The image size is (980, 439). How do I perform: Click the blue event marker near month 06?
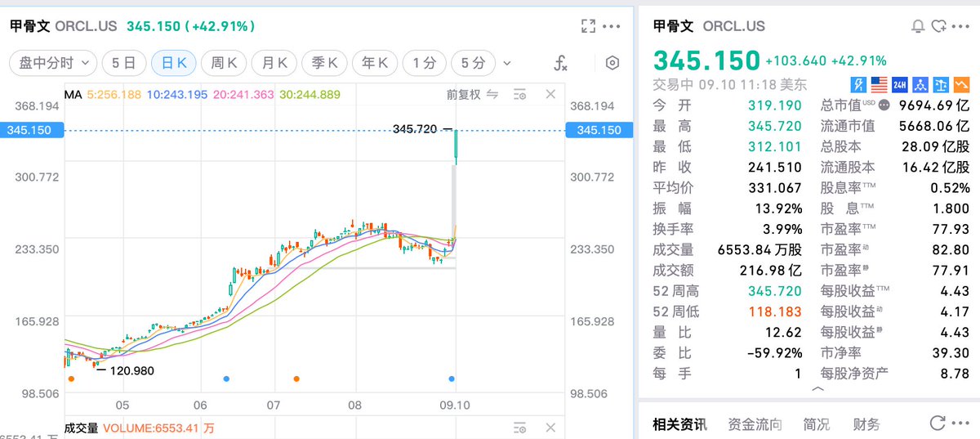click(226, 379)
